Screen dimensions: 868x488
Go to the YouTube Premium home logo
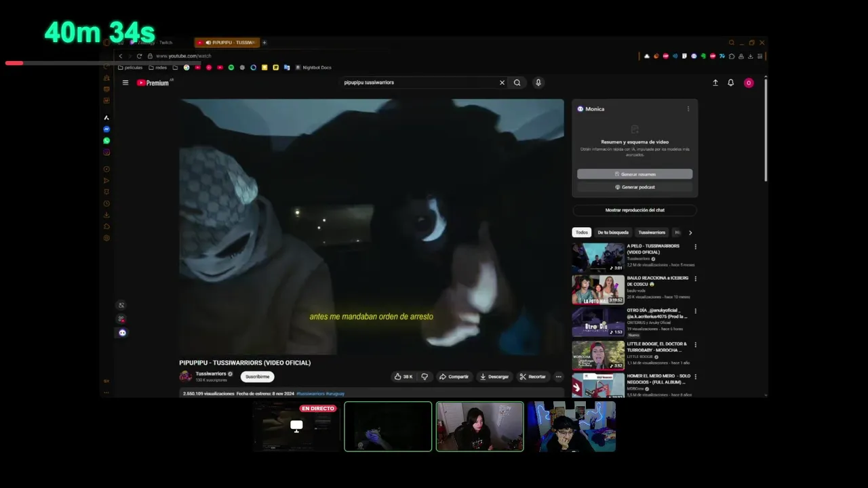(153, 83)
